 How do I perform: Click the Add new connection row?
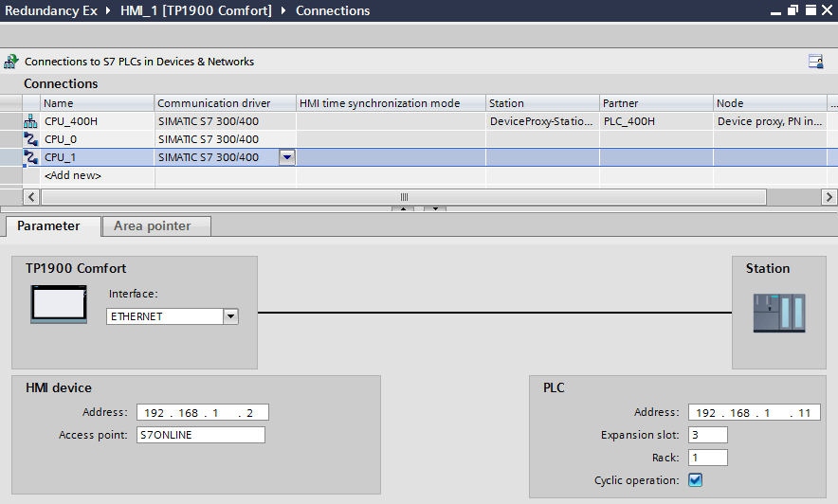point(73,175)
